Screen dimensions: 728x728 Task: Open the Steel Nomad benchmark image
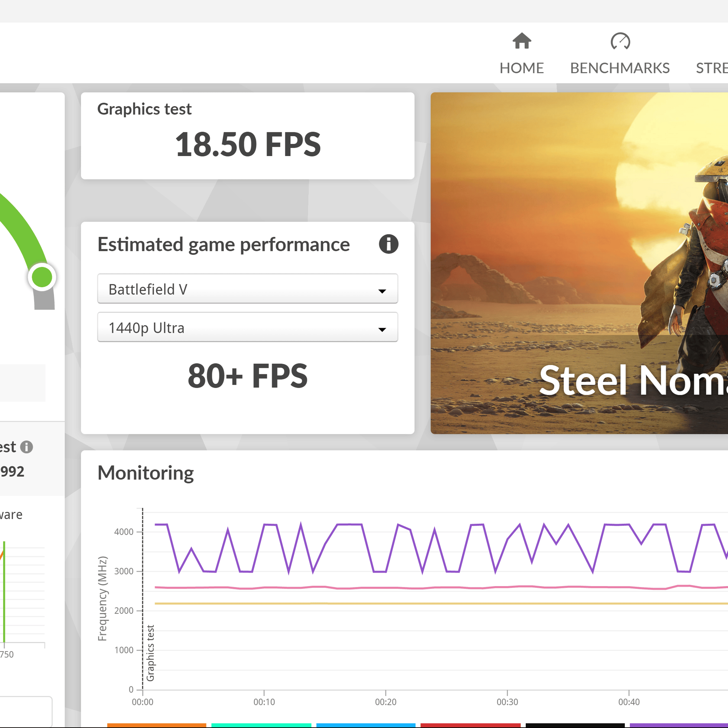coord(579,263)
